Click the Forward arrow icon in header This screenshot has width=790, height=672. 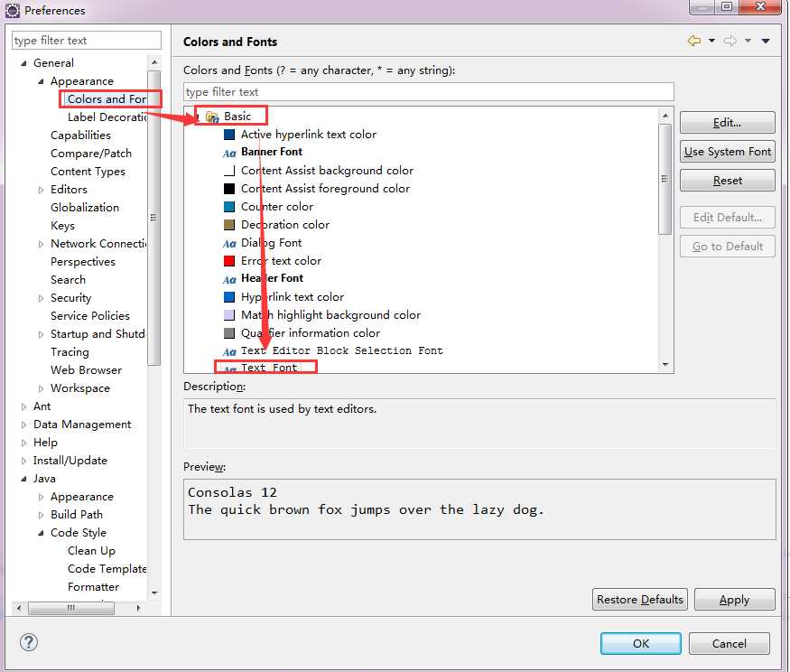pos(730,41)
